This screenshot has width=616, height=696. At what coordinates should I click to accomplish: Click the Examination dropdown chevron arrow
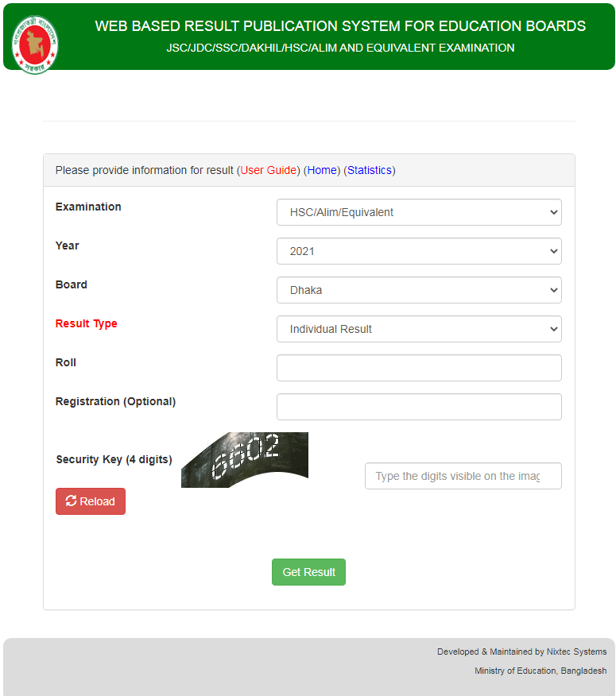pos(554,212)
